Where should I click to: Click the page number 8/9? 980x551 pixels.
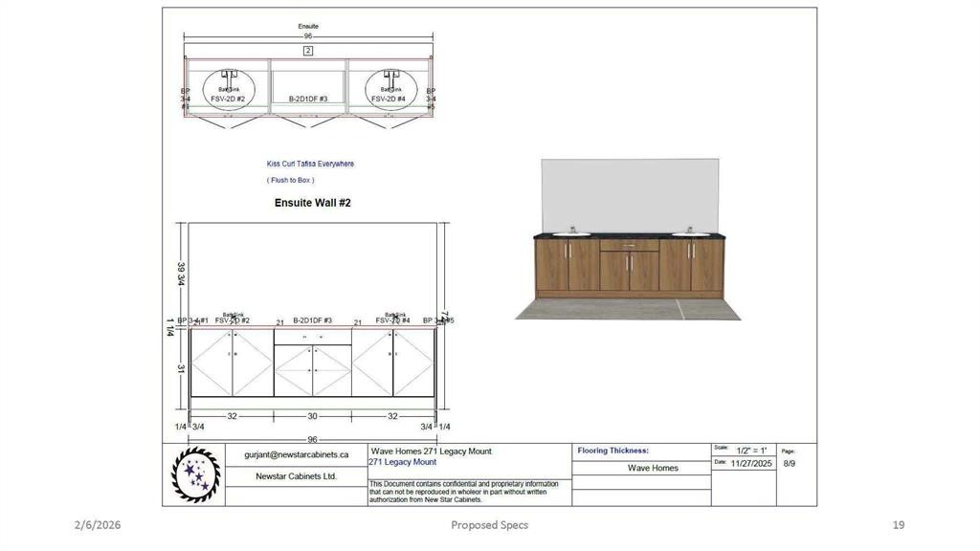[x=790, y=464]
